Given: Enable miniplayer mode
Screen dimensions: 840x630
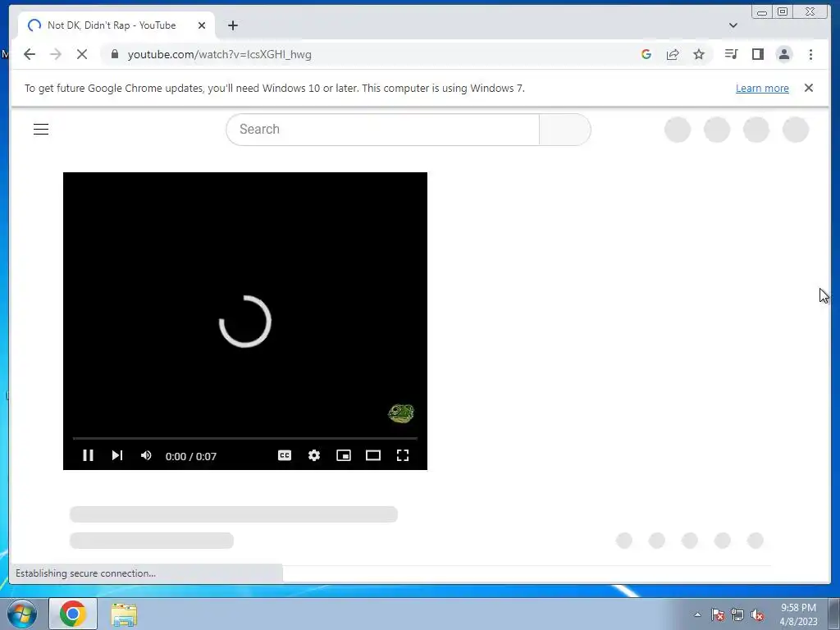Looking at the screenshot, I should tap(344, 455).
